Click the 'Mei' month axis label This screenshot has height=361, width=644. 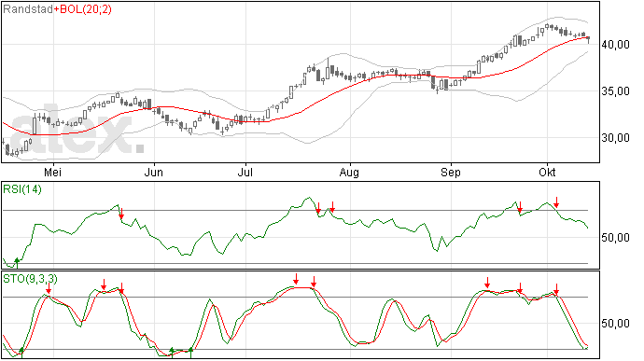point(52,173)
